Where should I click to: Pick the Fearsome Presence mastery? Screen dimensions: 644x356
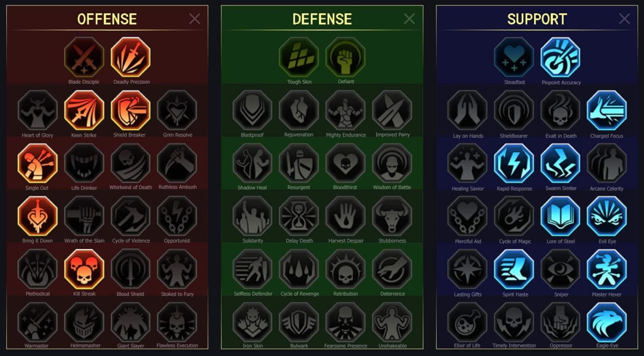coord(346,322)
